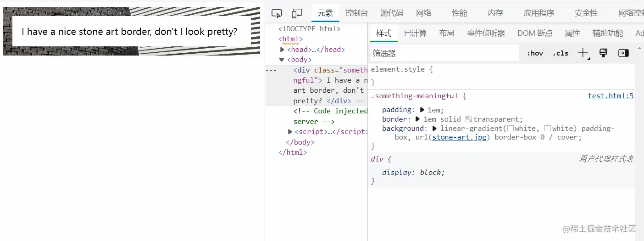644x241 pixels.
Task: Click the border property name
Action: point(394,119)
